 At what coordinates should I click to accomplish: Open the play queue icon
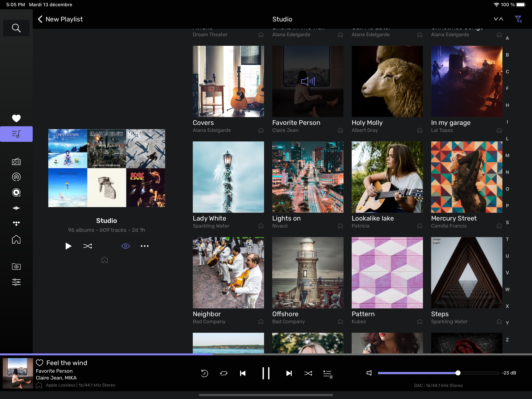[328, 374]
